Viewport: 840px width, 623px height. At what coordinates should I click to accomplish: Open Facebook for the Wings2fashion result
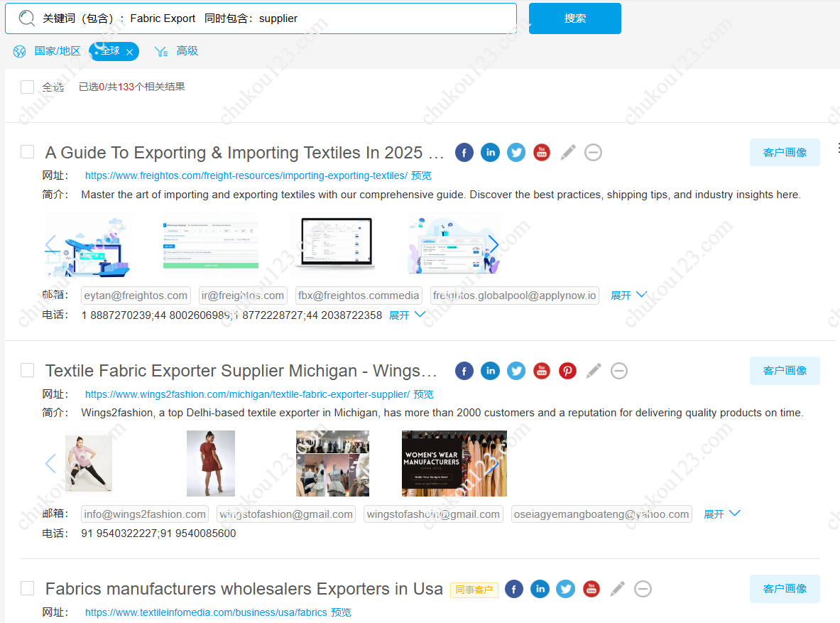click(x=464, y=371)
